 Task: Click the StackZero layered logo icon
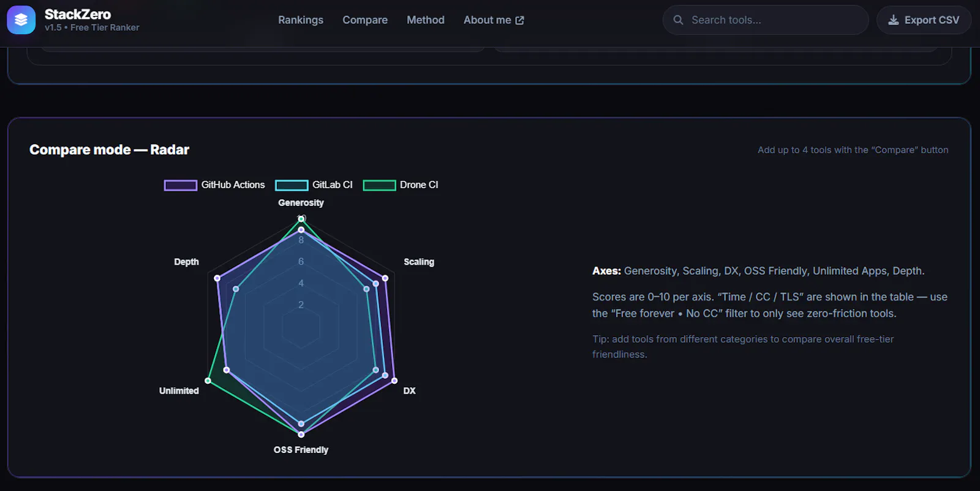click(x=21, y=20)
